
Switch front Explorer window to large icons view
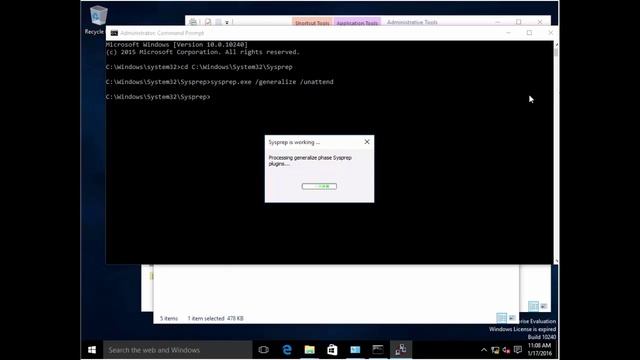[x=512, y=318]
